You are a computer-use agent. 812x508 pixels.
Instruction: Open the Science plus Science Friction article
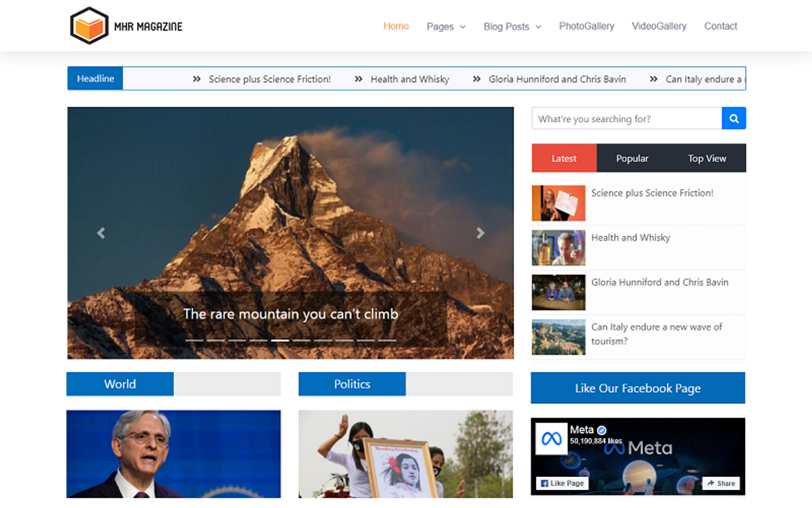[x=652, y=193]
